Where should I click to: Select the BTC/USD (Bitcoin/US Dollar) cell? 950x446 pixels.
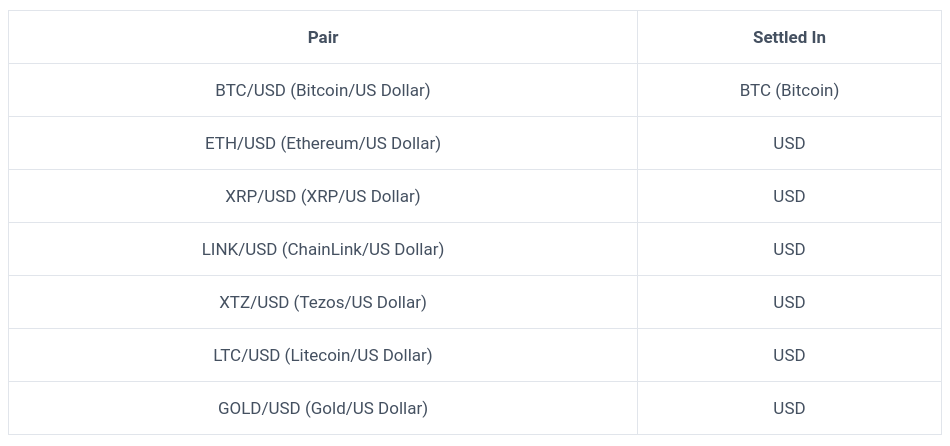click(323, 90)
